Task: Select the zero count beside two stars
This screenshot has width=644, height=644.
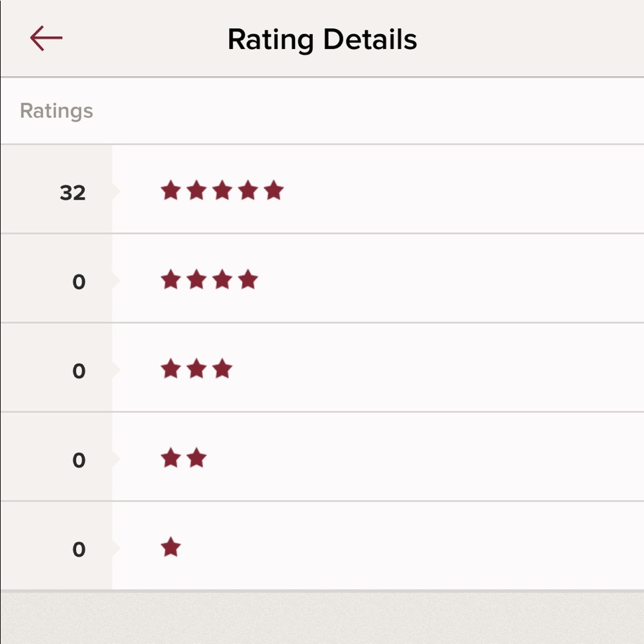Action: coord(79,460)
